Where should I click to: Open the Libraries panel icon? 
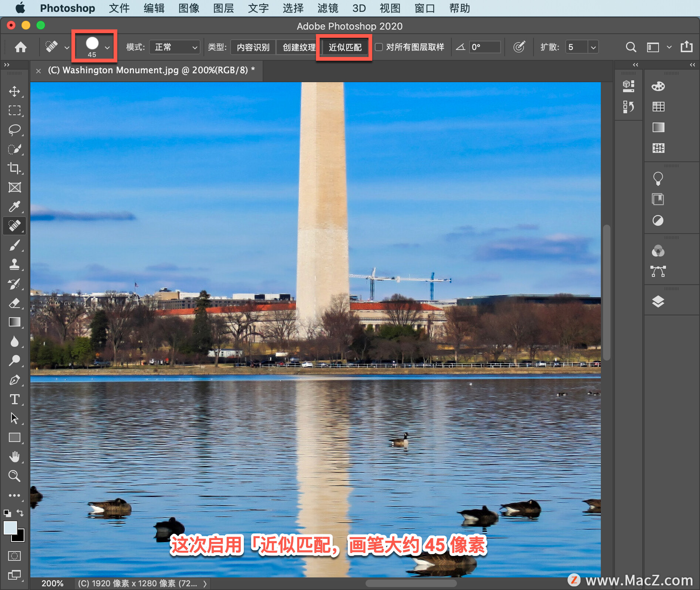[x=658, y=200]
